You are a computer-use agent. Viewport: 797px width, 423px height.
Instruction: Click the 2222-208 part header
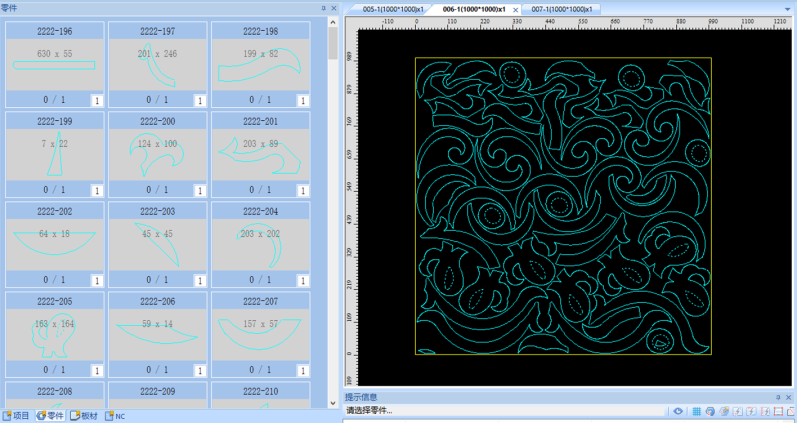[x=55, y=391]
